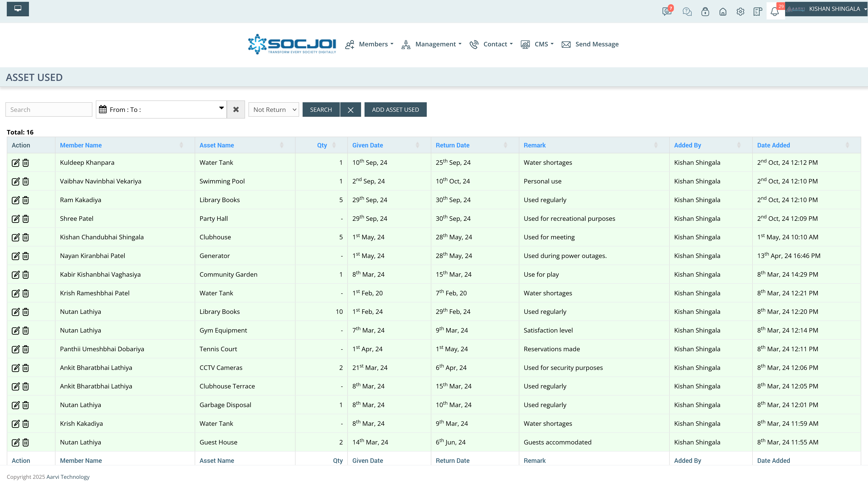Delete Kuldeep Khanpara's asset record

coord(26,163)
